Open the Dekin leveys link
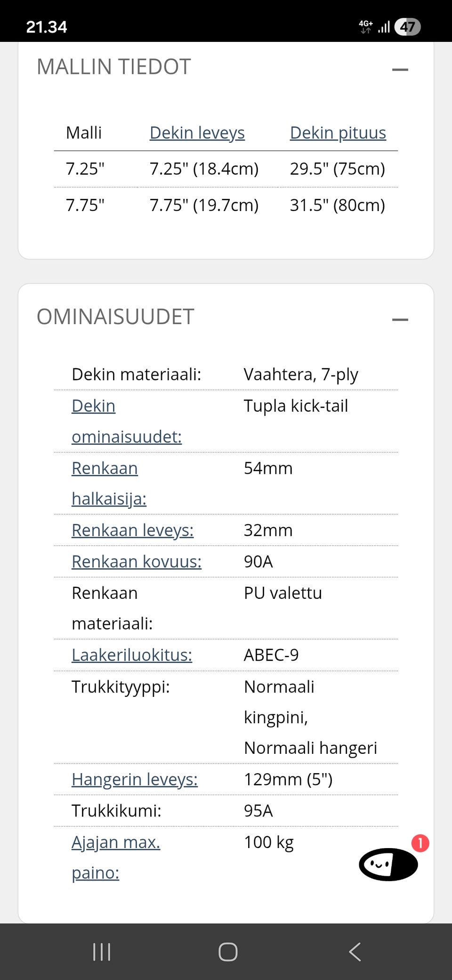452x980 pixels. (197, 133)
